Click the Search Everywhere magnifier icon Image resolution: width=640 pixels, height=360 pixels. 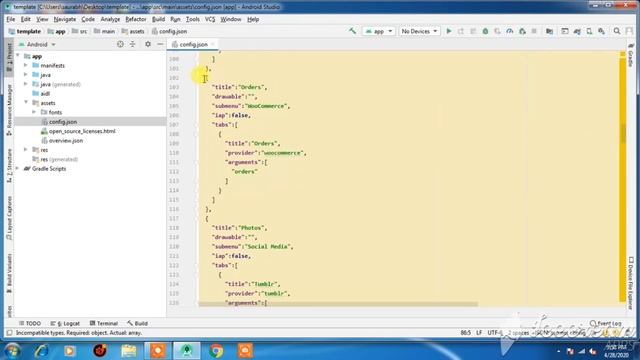click(x=617, y=31)
